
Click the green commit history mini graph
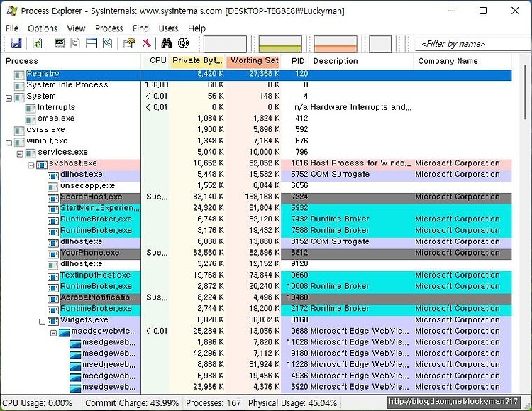(280, 44)
